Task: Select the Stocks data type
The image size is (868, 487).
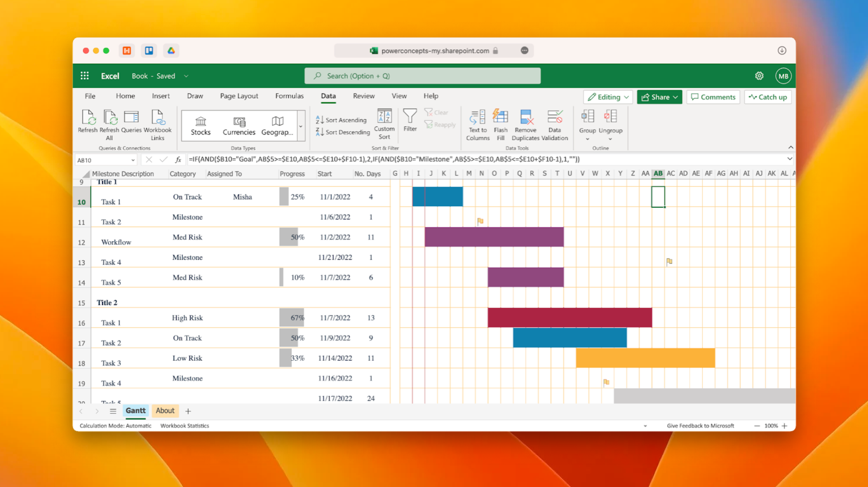Action: (x=201, y=126)
